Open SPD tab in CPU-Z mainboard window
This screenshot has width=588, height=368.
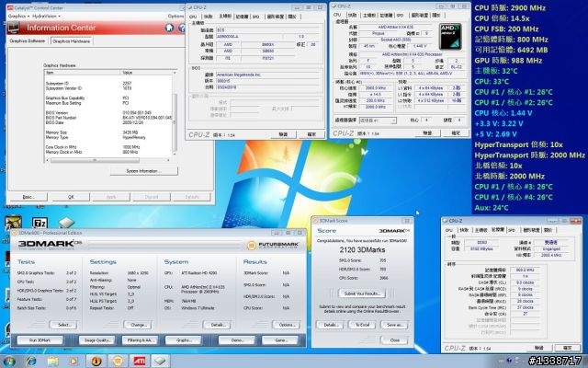(255, 17)
